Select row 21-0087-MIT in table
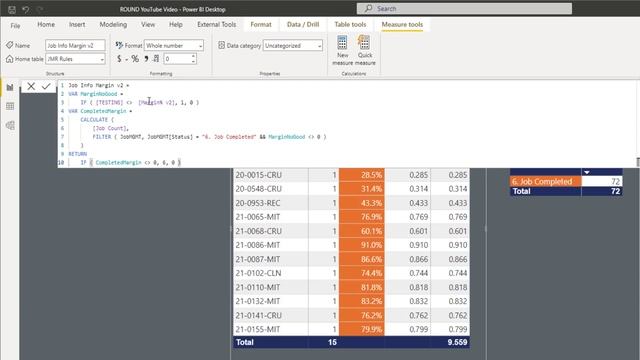The width and height of the screenshot is (640, 360). pyautogui.click(x=351, y=259)
